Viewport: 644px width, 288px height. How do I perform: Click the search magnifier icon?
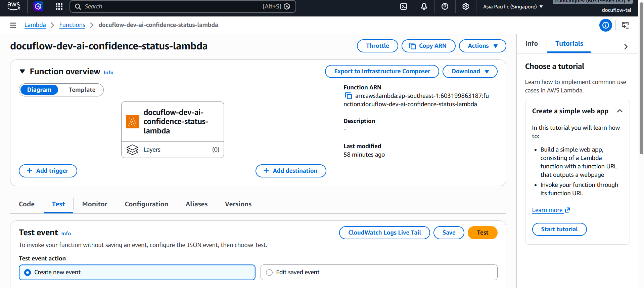78,6
